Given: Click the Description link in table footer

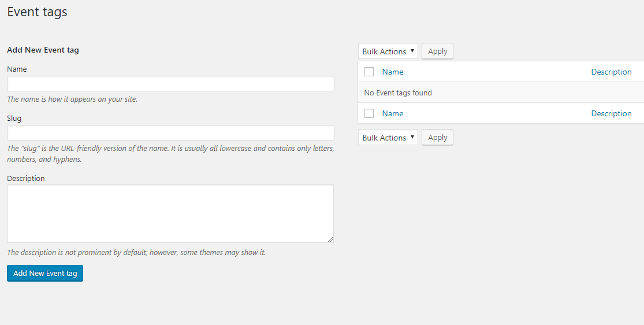Looking at the screenshot, I should 611,114.
